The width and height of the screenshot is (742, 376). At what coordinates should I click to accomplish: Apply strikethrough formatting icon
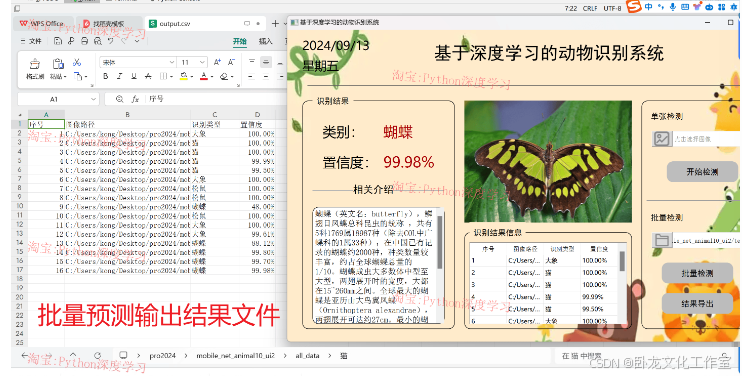[x=148, y=76]
